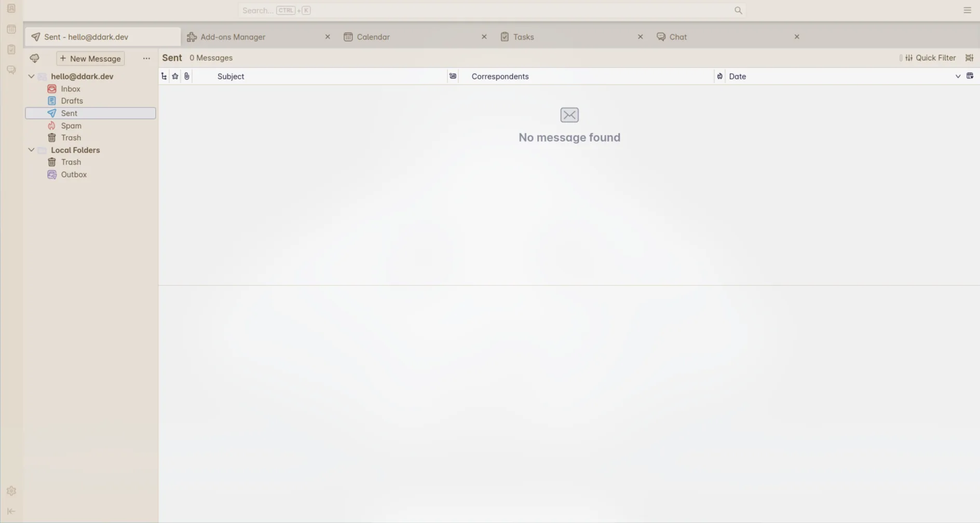
Task: Select the Outbox folder label
Action: (74, 174)
